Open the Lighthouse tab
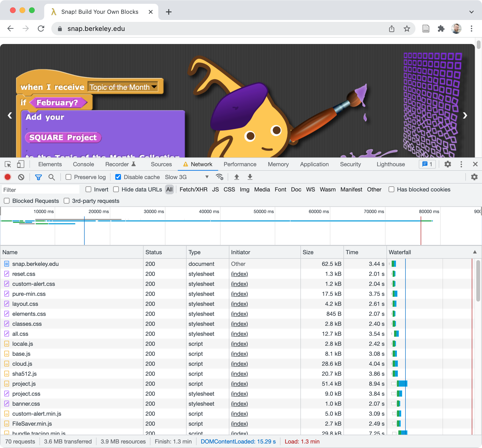Screen dimensions: 482x448 [x=391, y=164]
